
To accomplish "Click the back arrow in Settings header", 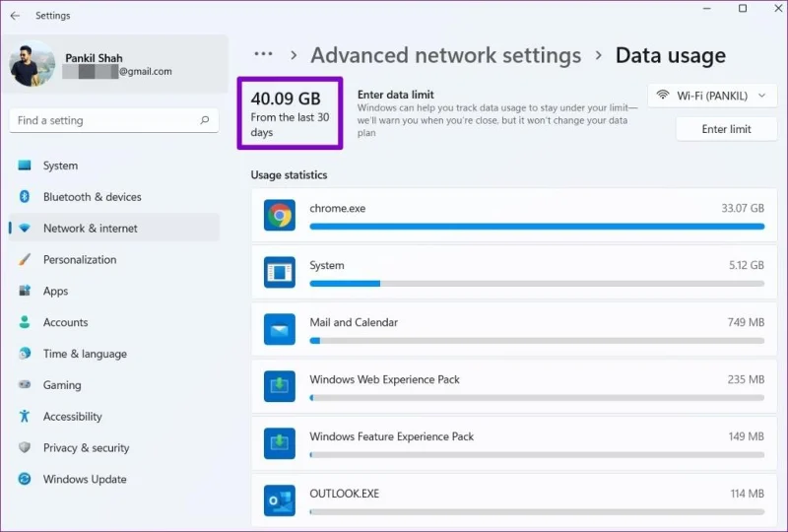I will tap(15, 16).
